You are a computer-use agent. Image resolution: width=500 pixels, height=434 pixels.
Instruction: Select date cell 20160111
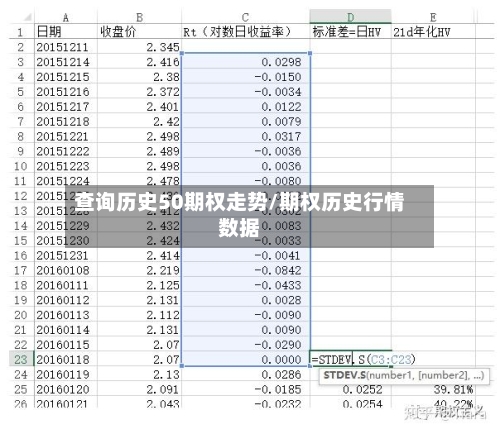pos(66,285)
